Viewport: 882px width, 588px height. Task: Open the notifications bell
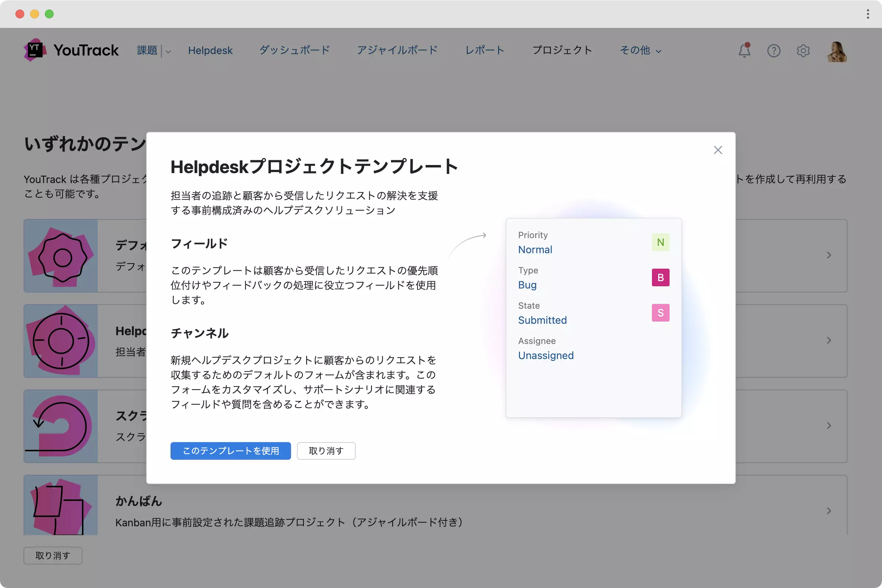click(745, 50)
